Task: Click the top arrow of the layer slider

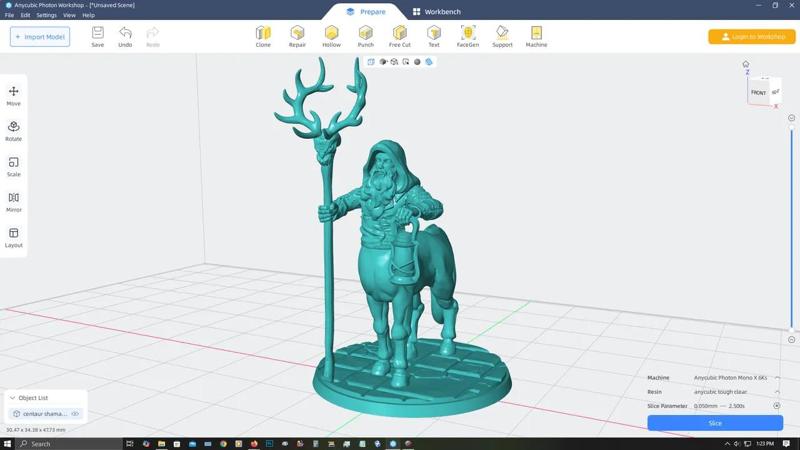Action: (791, 118)
